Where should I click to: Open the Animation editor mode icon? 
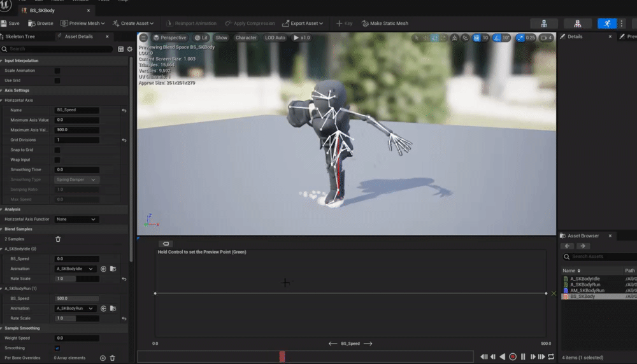click(607, 24)
